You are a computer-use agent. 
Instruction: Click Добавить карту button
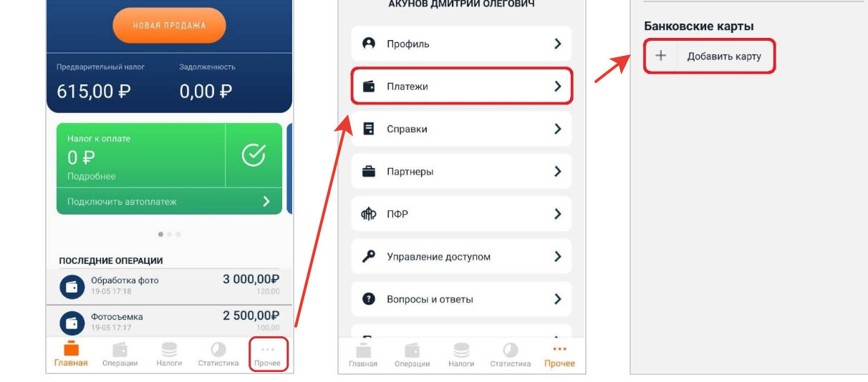click(x=709, y=56)
